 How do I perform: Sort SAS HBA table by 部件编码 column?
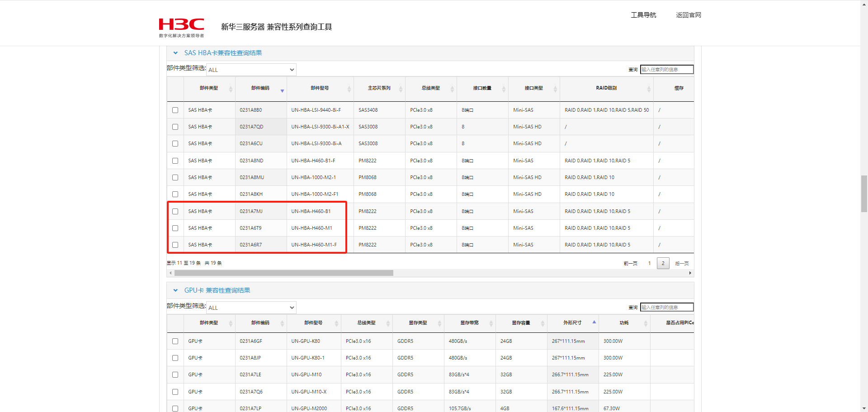pyautogui.click(x=260, y=88)
